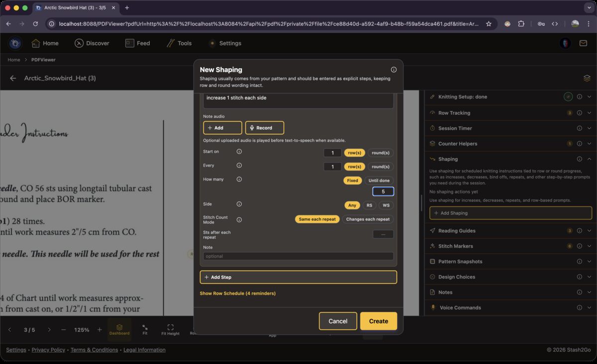
Task: Click the Create button
Action: click(378, 321)
